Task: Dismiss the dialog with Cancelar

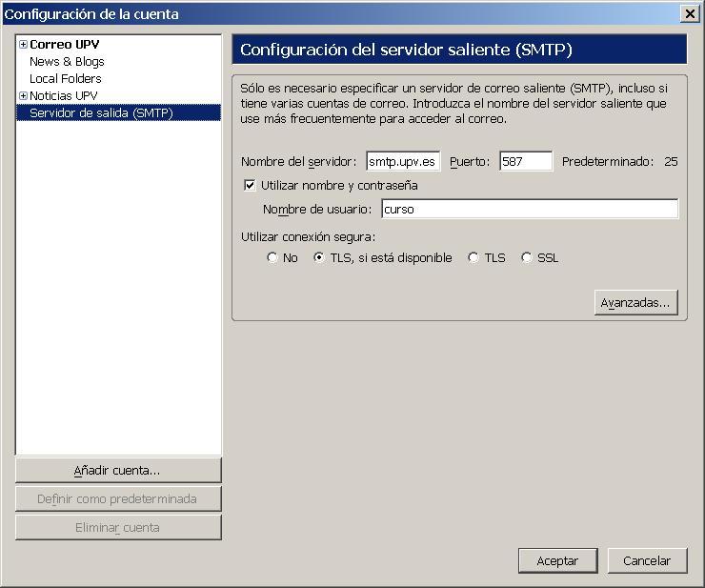Action: coord(647,560)
